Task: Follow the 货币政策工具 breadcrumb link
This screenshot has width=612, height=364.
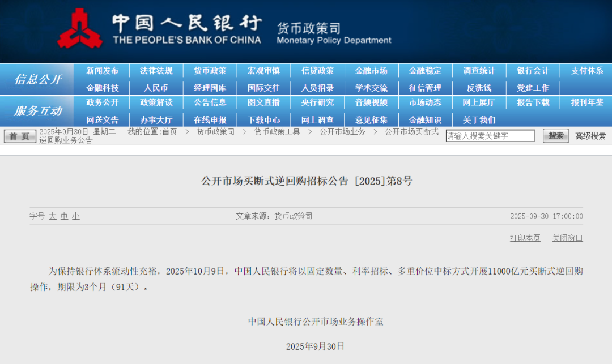Action: tap(277, 131)
